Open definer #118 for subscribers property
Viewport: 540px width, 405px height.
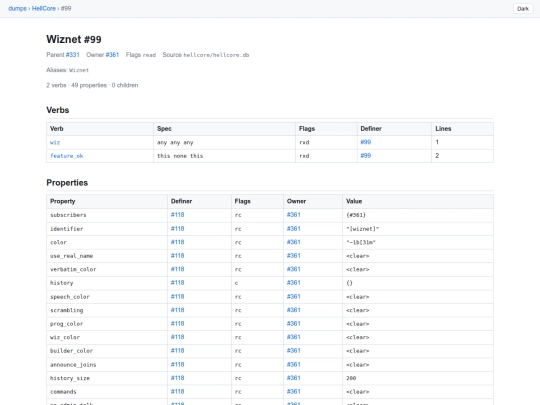pos(177,215)
